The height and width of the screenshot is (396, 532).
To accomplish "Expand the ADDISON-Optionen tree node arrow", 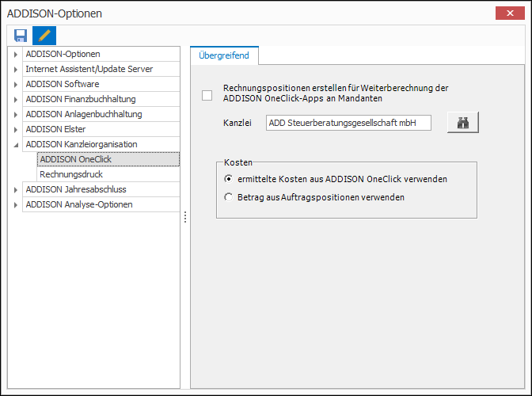I will point(16,55).
